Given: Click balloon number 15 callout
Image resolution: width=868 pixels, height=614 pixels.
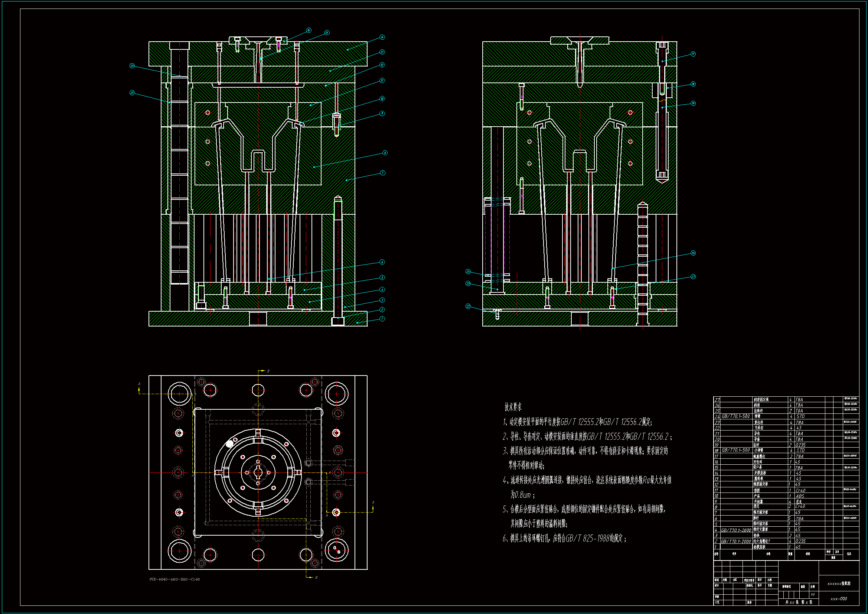Looking at the screenshot, I should 327,33.
